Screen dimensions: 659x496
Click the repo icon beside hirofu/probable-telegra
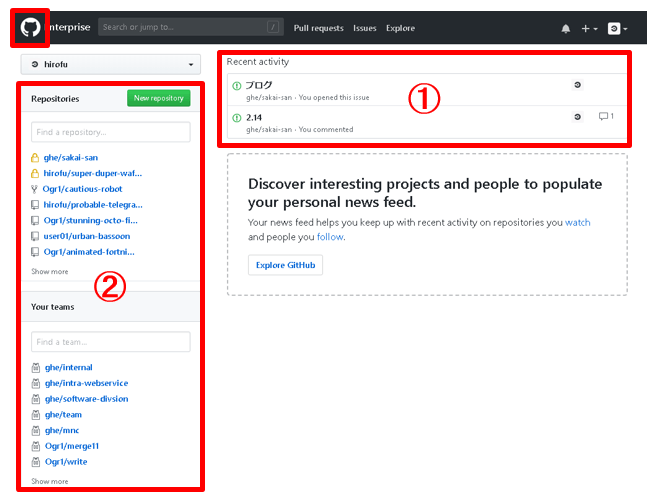tap(35, 205)
